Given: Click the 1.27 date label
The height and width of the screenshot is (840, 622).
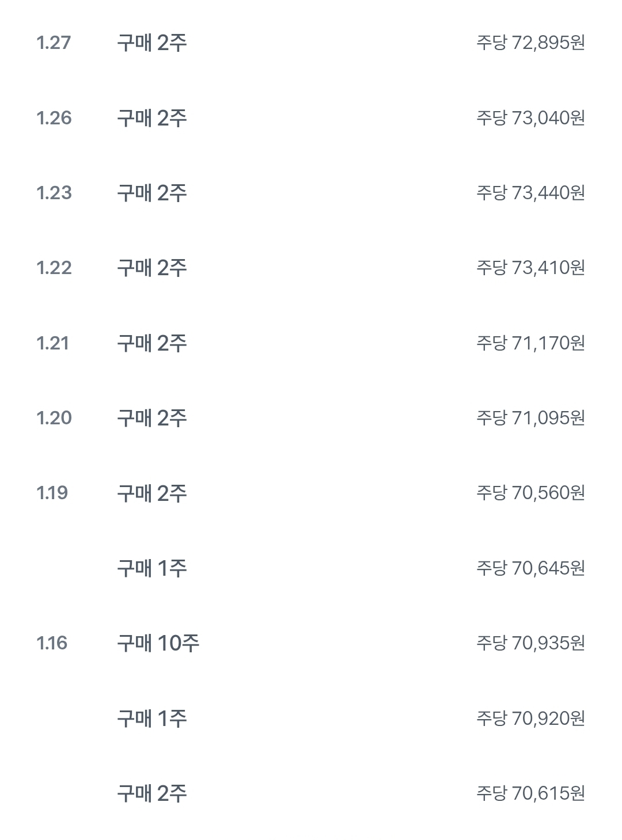Looking at the screenshot, I should (x=54, y=43).
